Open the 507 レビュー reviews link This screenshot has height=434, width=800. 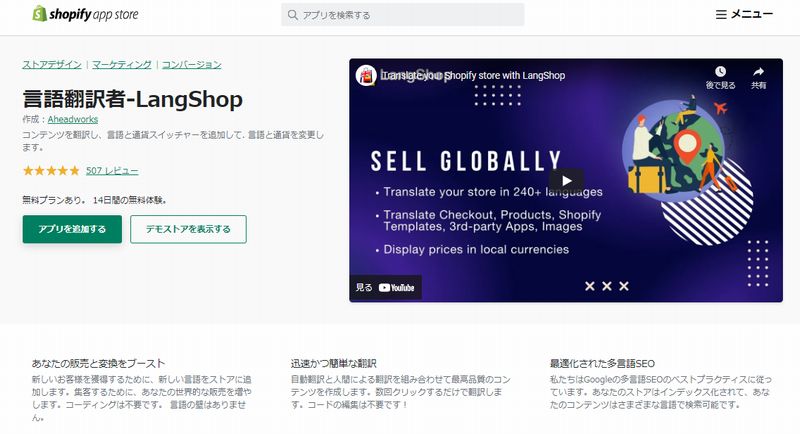(x=112, y=171)
